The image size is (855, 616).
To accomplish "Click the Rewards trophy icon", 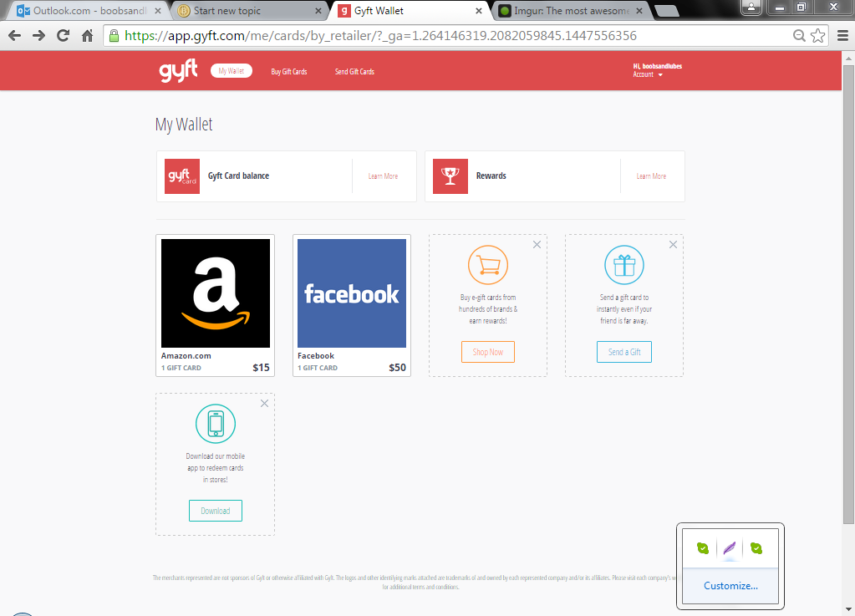I will [450, 176].
